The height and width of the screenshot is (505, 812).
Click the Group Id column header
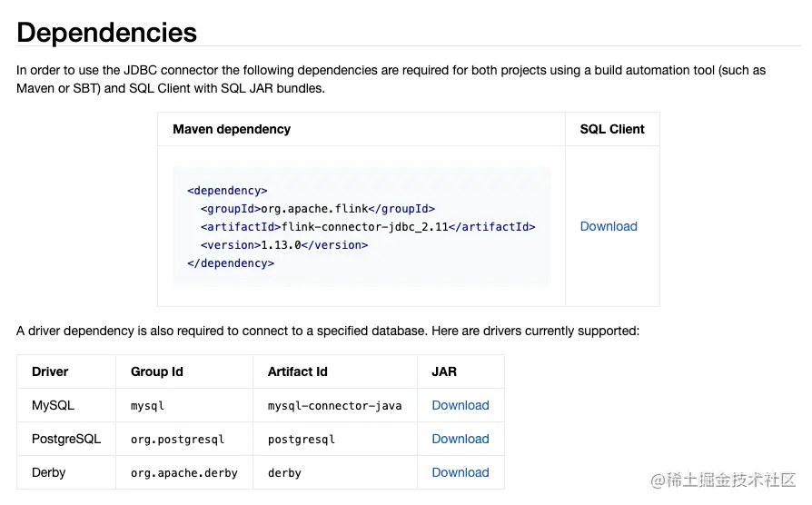tap(157, 371)
